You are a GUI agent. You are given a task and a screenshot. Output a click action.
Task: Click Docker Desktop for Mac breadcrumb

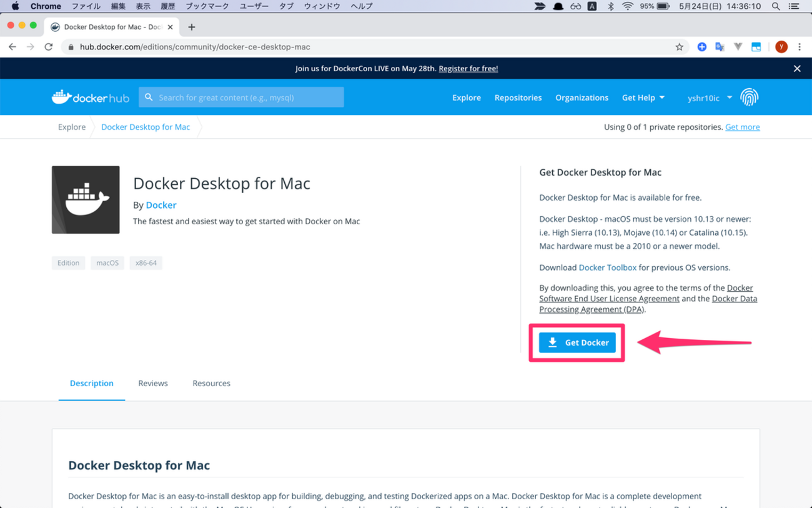[x=146, y=127]
